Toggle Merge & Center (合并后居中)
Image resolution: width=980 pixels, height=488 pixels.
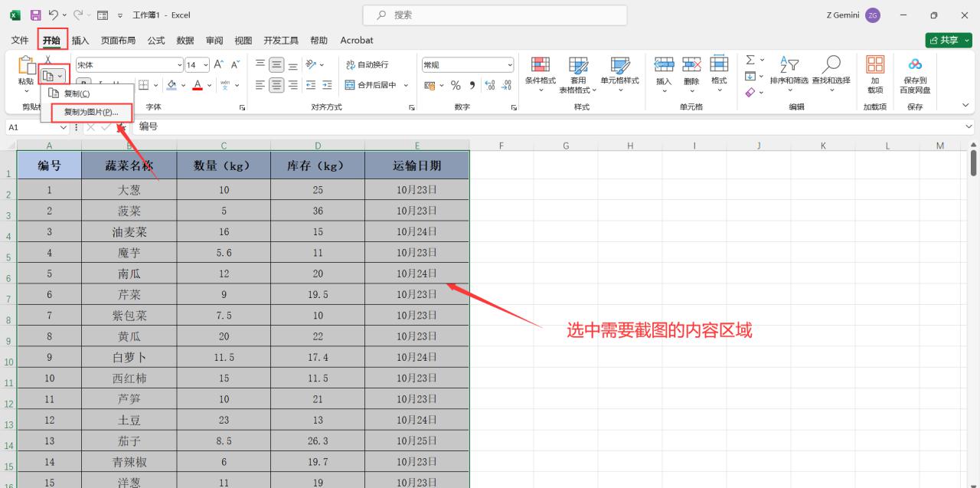(371, 85)
